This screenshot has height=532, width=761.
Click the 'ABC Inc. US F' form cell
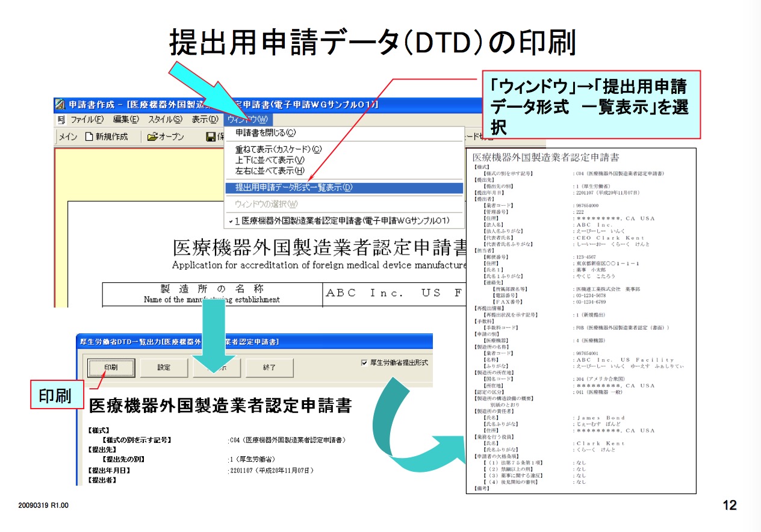tap(396, 294)
